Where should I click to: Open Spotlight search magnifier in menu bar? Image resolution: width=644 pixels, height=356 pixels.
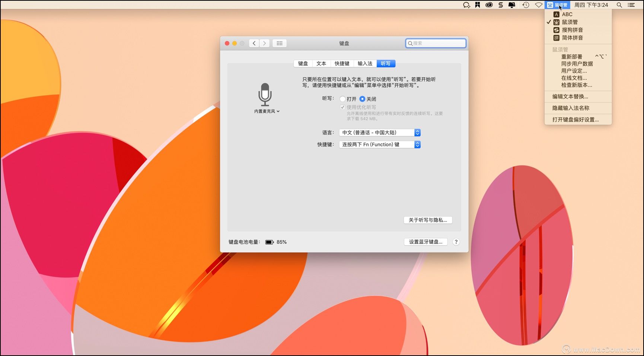tap(619, 5)
